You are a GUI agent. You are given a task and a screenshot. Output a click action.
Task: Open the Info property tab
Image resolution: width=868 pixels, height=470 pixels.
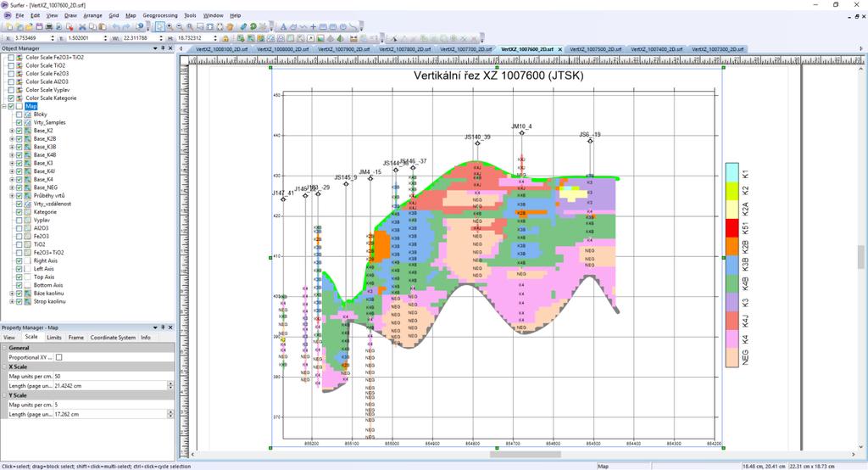146,338
